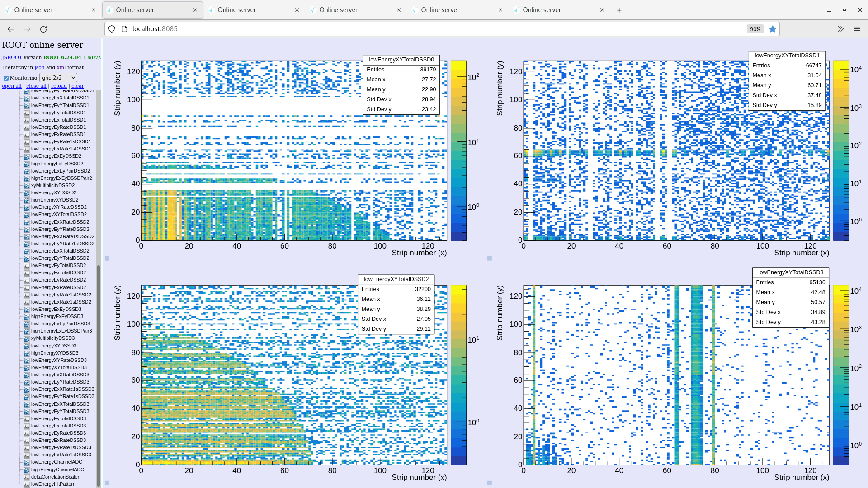Toggle the Monitoring checkbox
The width and height of the screenshot is (868, 488).
[x=6, y=78]
